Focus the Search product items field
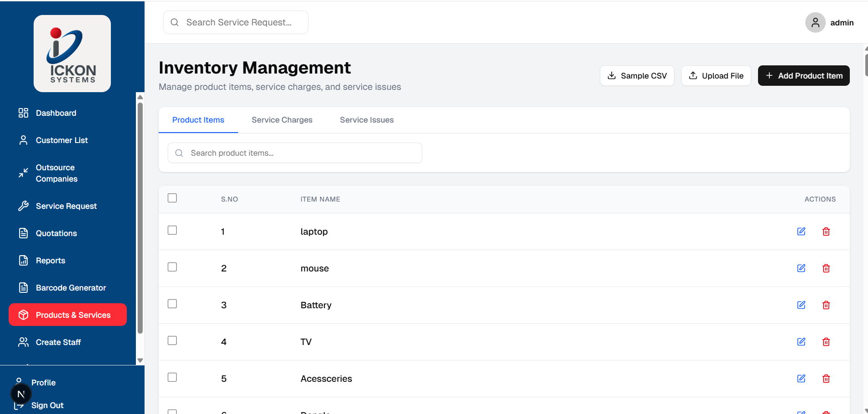 pyautogui.click(x=300, y=153)
